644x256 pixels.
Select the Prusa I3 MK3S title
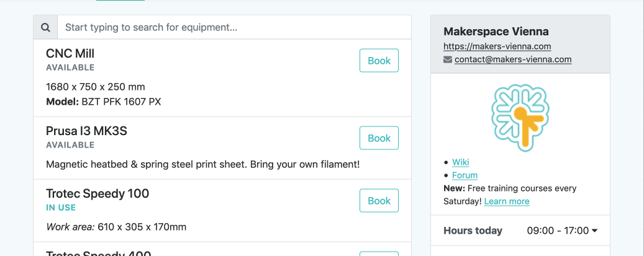coord(87,131)
